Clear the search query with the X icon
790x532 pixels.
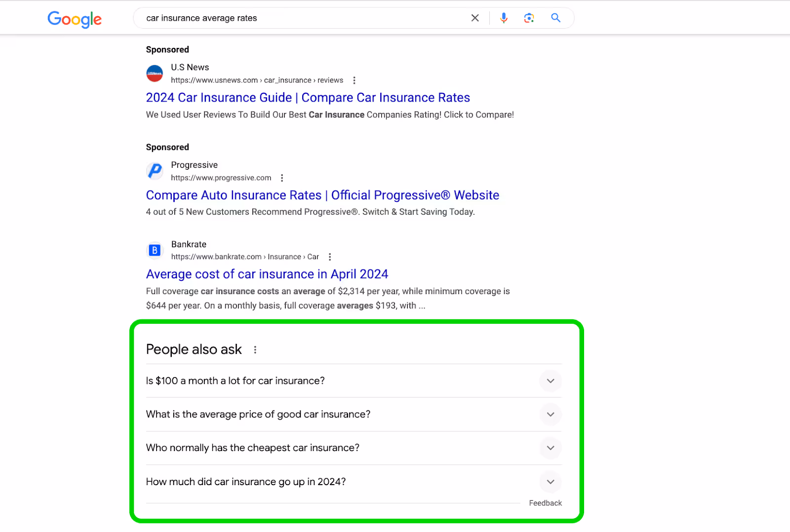[475, 18]
